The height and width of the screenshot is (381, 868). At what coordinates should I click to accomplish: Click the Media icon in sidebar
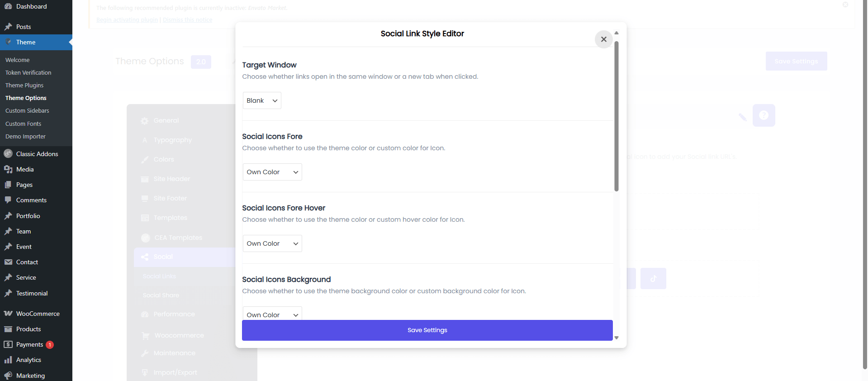[8, 169]
